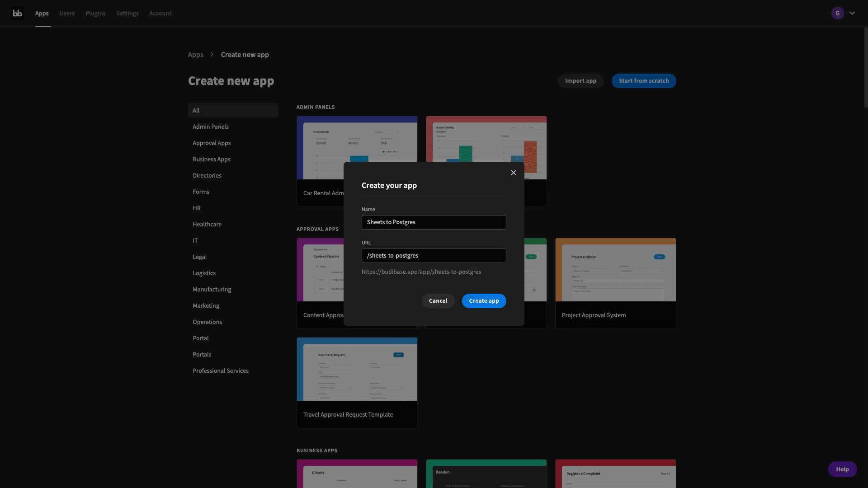
Task: Select the Portals category
Action: (x=233, y=354)
